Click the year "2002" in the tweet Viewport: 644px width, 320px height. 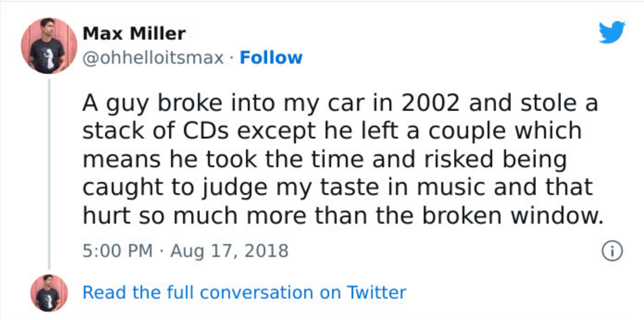click(430, 103)
